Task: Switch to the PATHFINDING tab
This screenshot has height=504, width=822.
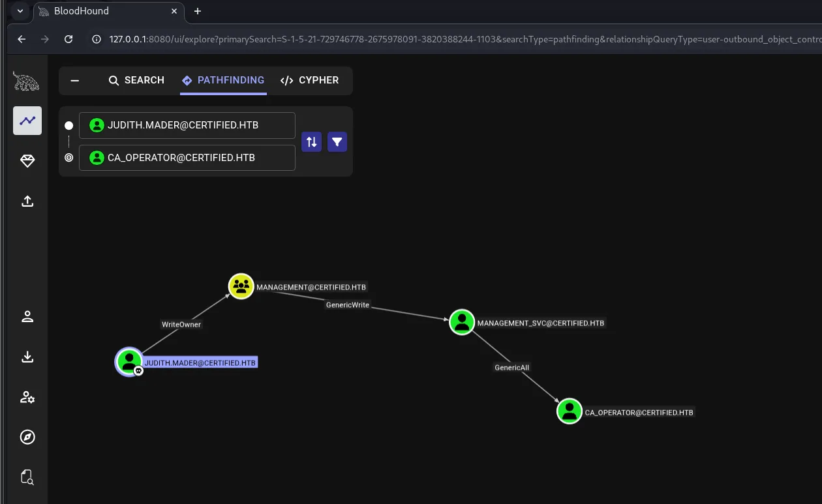Action: (223, 80)
